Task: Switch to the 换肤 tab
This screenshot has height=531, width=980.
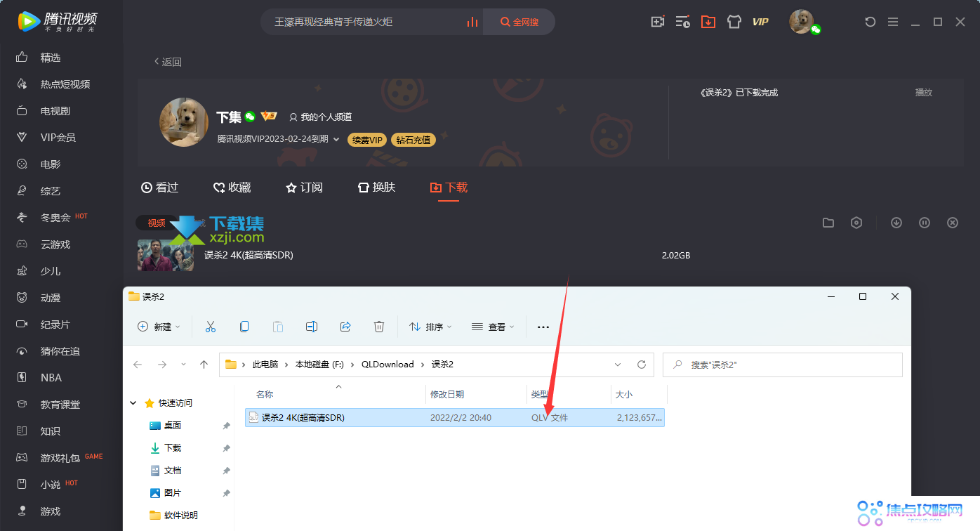Action: click(x=376, y=188)
